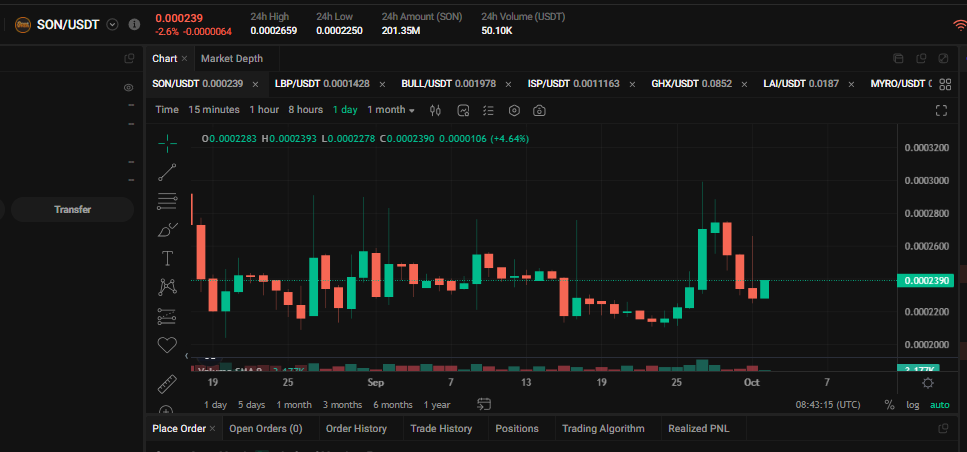The height and width of the screenshot is (452, 967).
Task: Switch to GHX/USDT chart tab
Action: coord(691,84)
